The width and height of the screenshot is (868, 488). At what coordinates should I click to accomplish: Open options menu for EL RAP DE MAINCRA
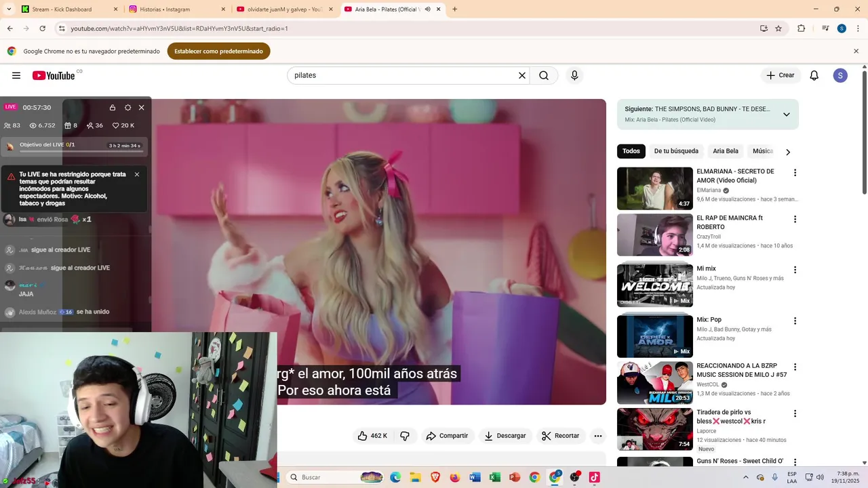(x=795, y=220)
